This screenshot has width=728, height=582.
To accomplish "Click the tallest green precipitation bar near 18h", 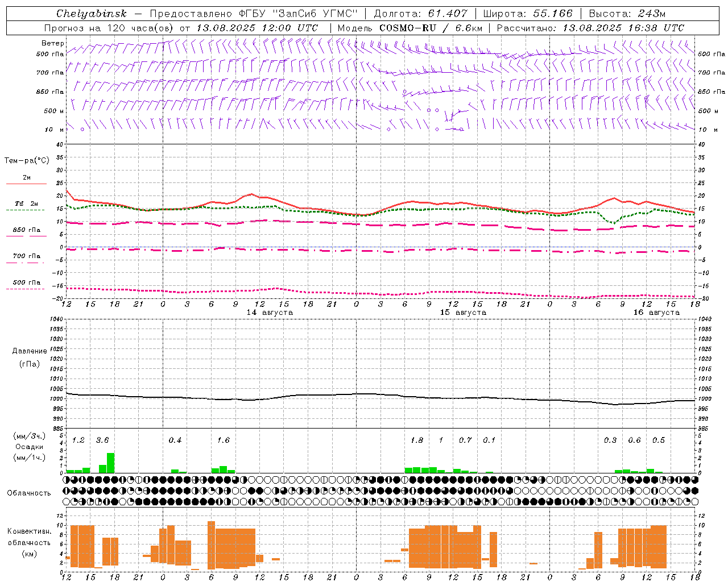I will coord(111,463).
